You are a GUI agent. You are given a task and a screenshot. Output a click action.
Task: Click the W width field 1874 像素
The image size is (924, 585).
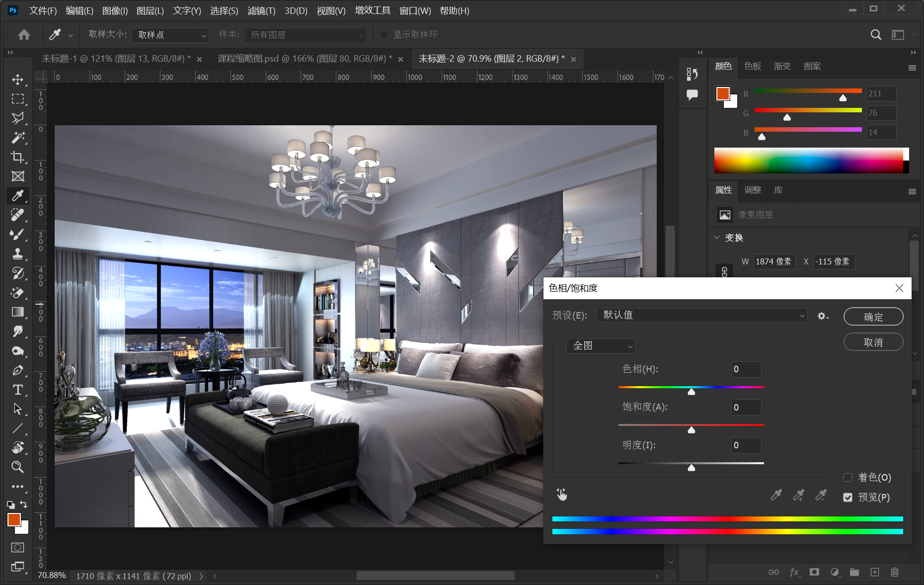click(x=774, y=261)
